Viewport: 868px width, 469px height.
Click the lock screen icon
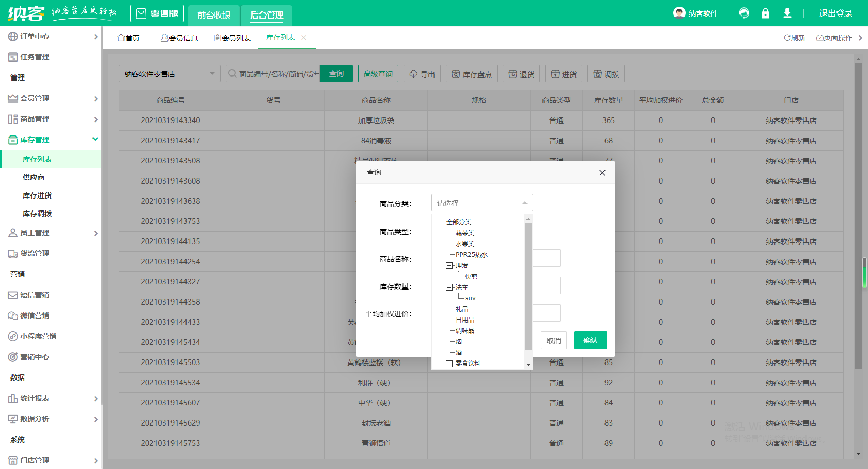(x=765, y=13)
